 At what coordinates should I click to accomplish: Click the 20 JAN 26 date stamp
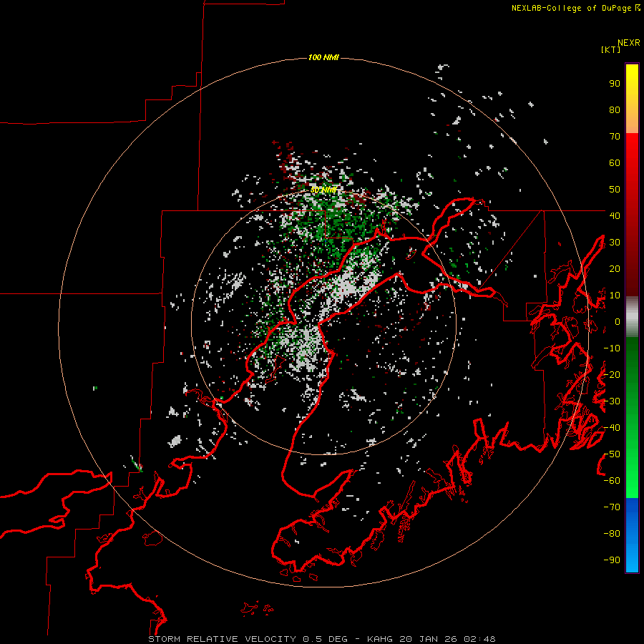point(429,639)
